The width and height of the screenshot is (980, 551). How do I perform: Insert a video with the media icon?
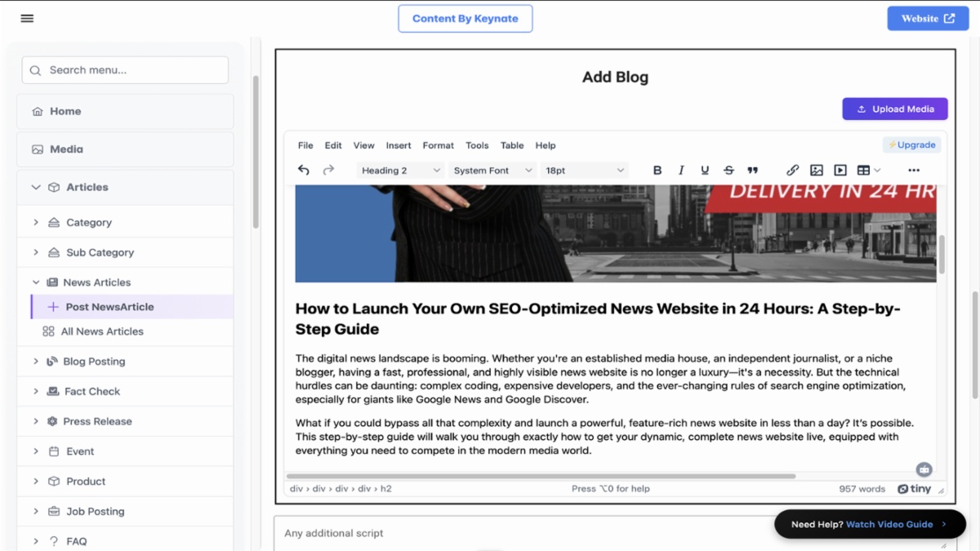(840, 170)
